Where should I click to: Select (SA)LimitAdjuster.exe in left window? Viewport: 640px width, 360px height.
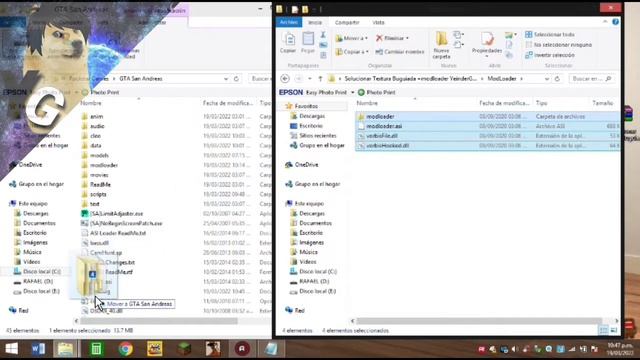point(116,214)
